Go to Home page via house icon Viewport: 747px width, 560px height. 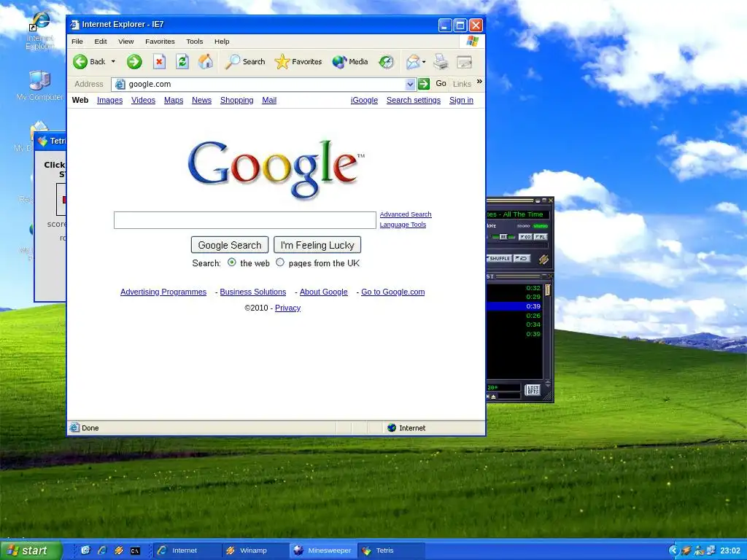(206, 61)
